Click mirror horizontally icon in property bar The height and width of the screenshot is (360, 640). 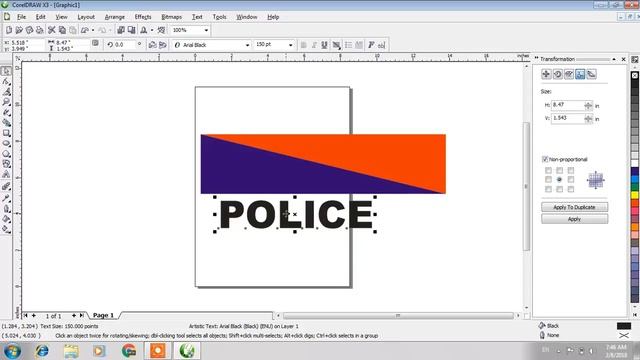click(x=153, y=44)
